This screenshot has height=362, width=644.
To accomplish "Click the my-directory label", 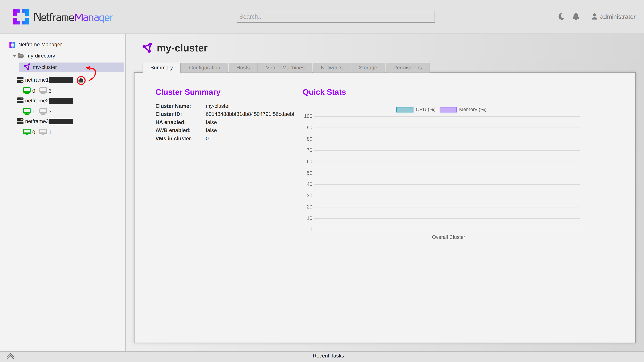I will point(40,56).
